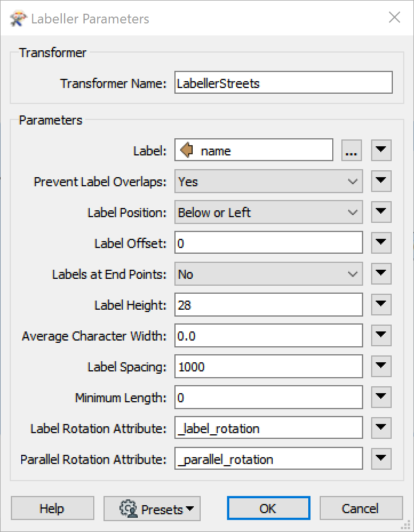Image resolution: width=414 pixels, height=532 pixels.
Task: Click the Label Rotation Attribute field
Action: click(x=269, y=427)
